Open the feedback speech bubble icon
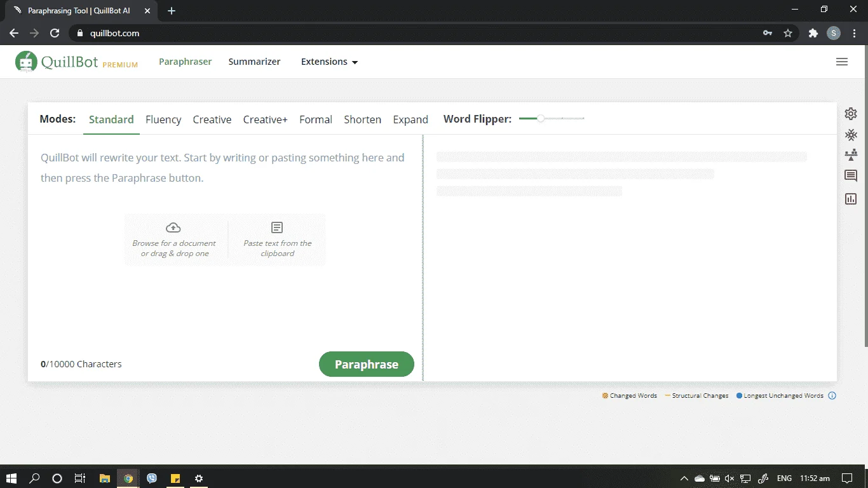 pos(851,176)
